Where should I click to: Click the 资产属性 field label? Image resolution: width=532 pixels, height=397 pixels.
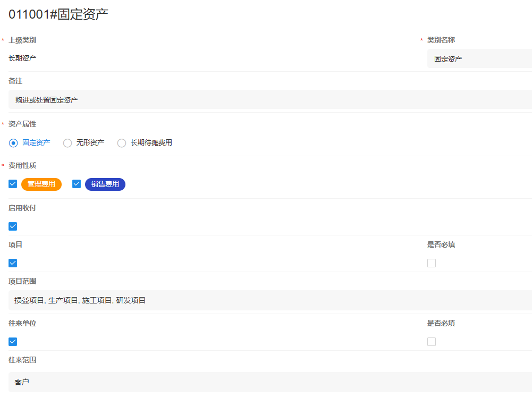22,124
